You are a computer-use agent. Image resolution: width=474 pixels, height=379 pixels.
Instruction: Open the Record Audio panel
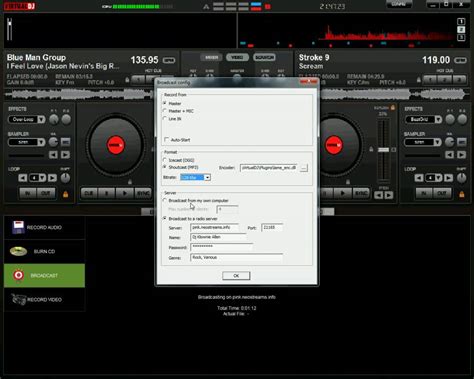(44, 227)
